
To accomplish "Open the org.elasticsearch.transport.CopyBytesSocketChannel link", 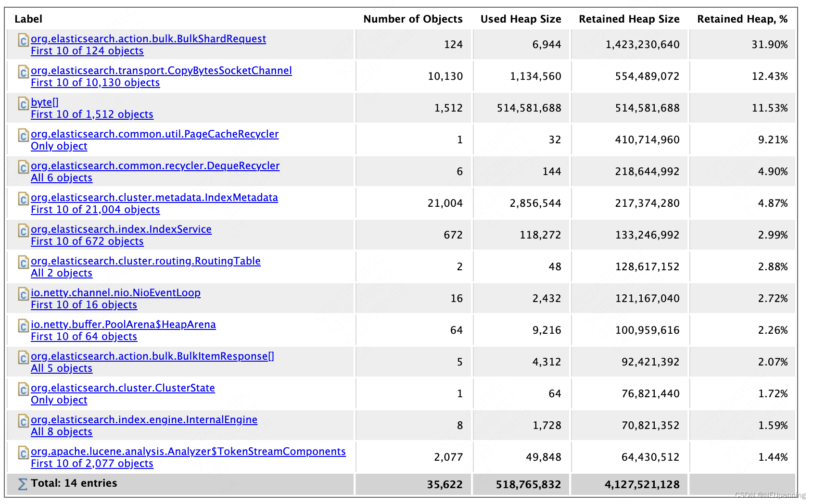I will pyautogui.click(x=161, y=71).
